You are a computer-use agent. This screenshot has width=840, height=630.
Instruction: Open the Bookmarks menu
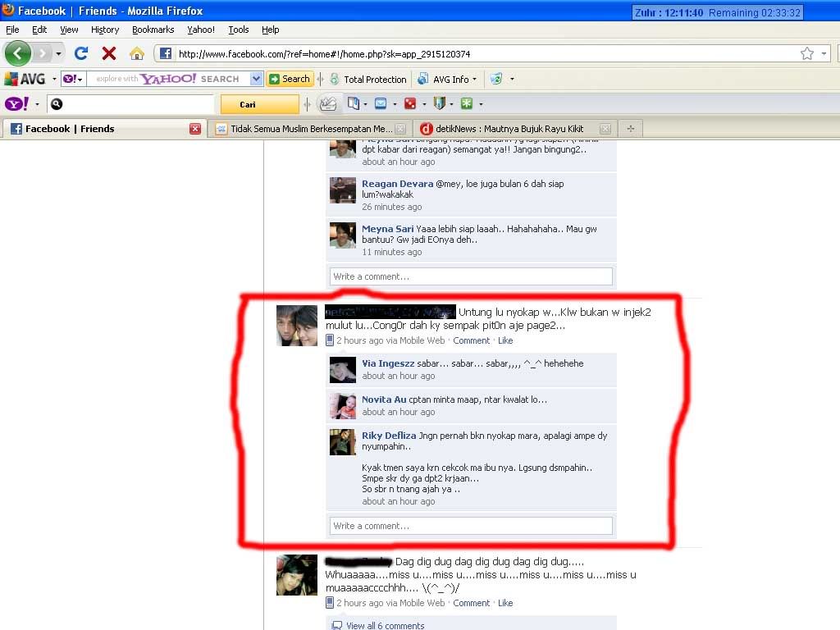(153, 30)
